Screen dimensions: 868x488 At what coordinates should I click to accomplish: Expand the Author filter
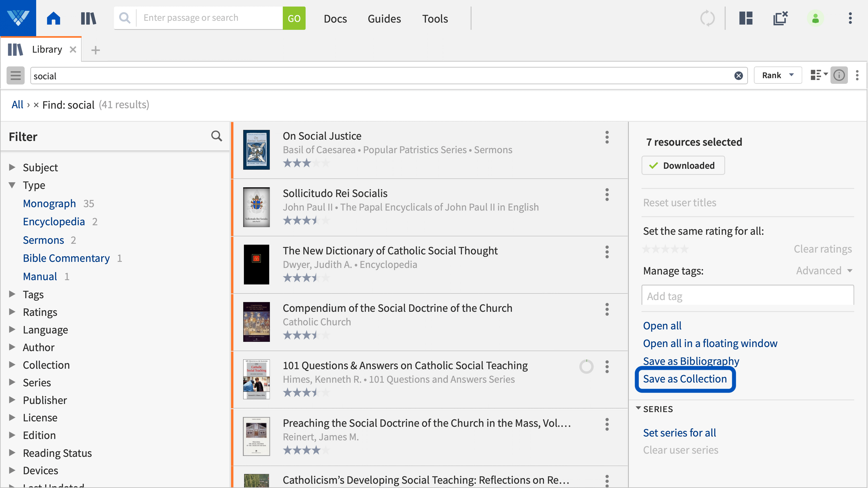(x=12, y=347)
